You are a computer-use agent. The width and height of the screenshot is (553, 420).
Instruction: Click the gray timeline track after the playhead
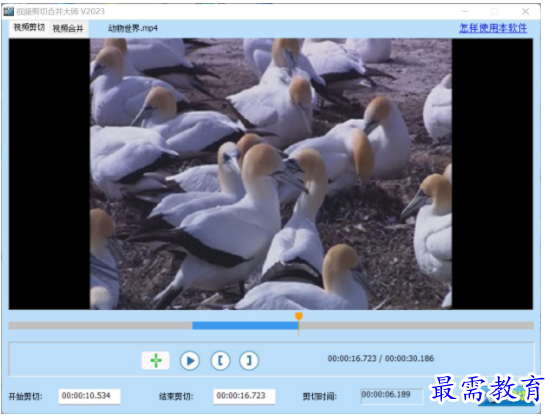click(416, 325)
